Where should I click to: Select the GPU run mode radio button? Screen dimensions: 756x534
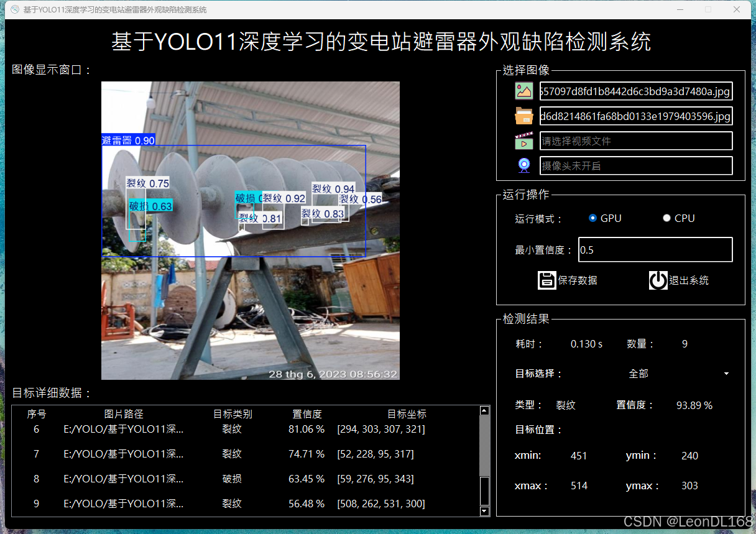[x=592, y=218]
